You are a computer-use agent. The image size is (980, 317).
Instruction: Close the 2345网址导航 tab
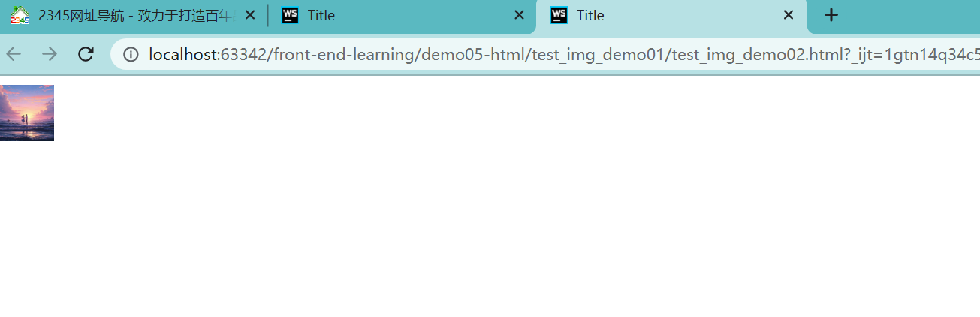point(250,15)
